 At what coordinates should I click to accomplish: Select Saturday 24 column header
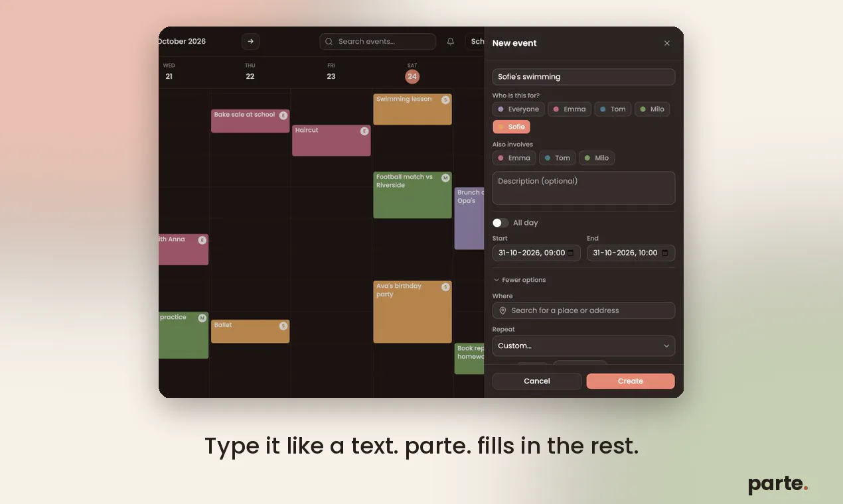click(x=412, y=72)
